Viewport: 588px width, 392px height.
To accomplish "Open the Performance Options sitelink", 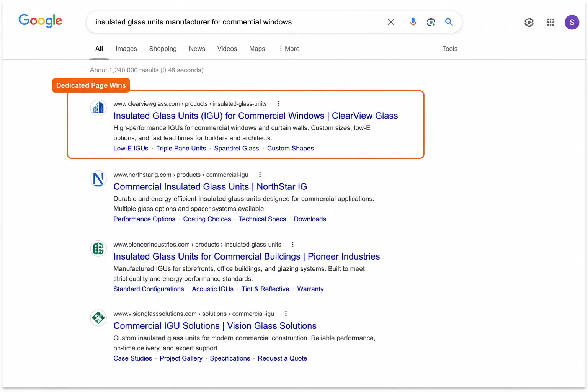I will [144, 219].
